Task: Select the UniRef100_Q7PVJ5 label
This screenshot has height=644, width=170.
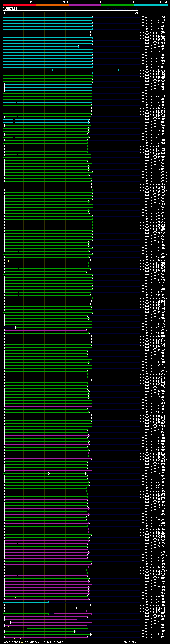Action: (152, 327)
